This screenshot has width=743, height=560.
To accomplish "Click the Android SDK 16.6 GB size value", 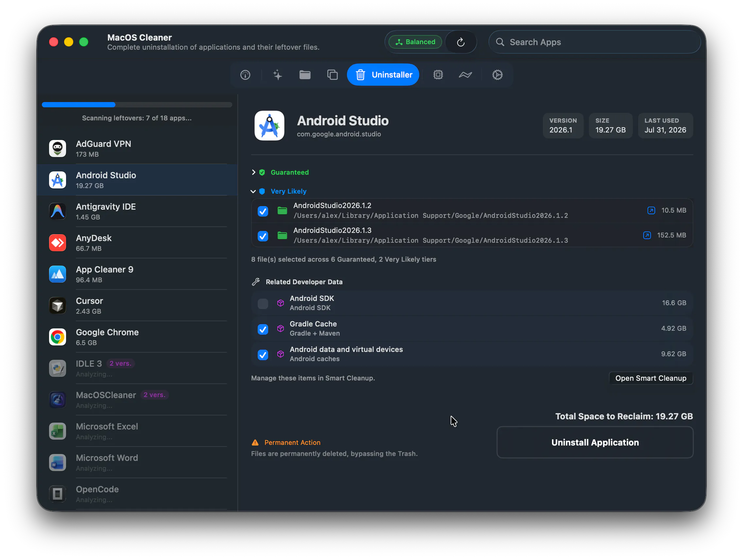I will (x=674, y=303).
